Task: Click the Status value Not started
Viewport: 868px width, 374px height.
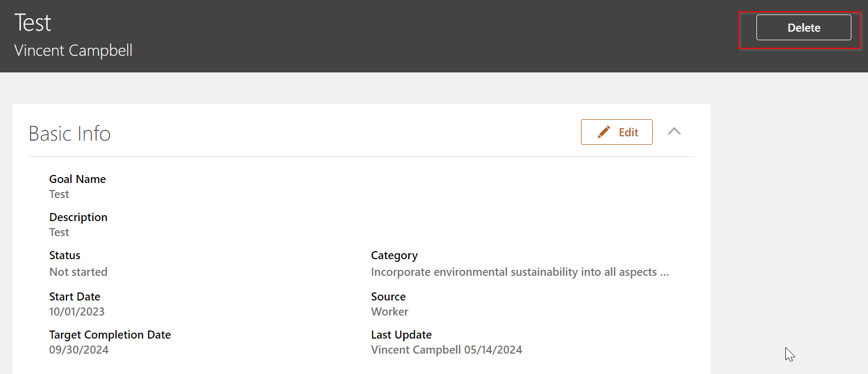Action: click(78, 272)
